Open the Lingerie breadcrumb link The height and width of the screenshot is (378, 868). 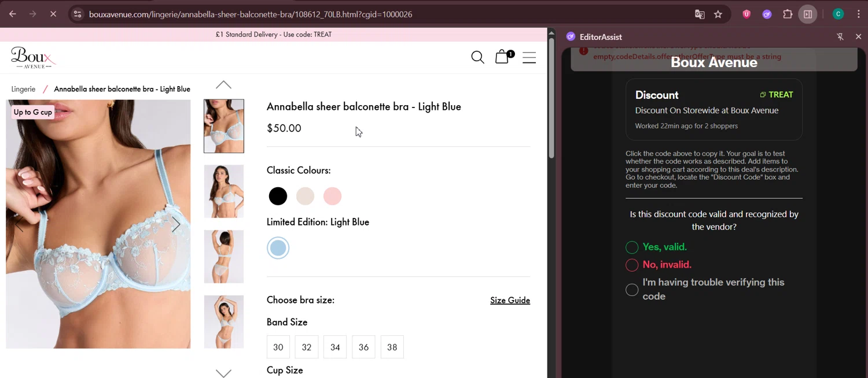[23, 89]
